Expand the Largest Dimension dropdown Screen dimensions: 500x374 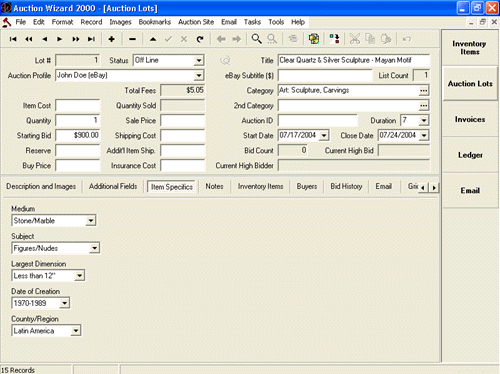coord(79,276)
